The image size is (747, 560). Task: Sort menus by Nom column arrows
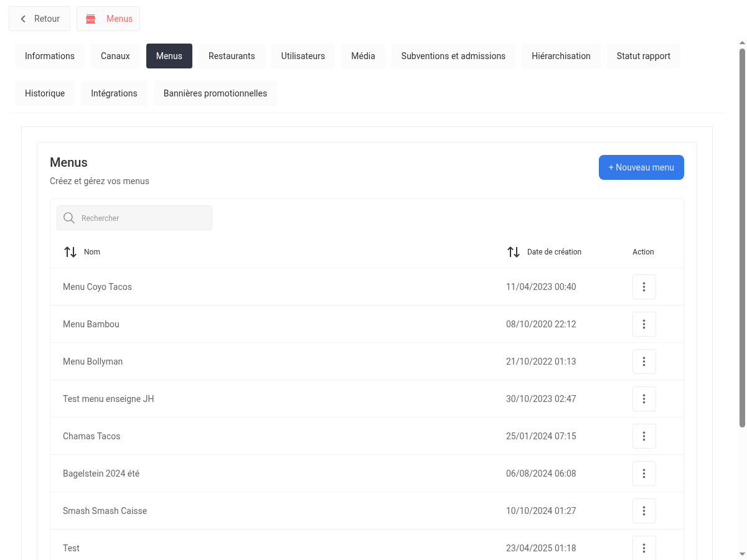click(x=70, y=252)
